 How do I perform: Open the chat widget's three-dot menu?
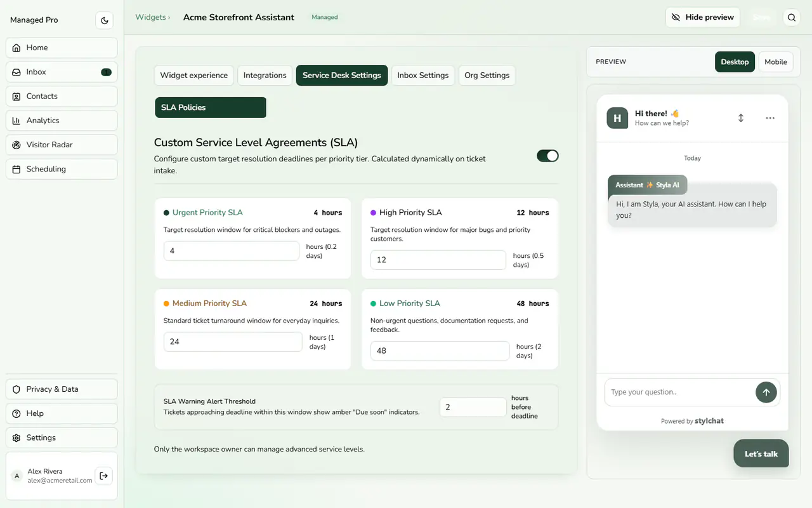[770, 118]
